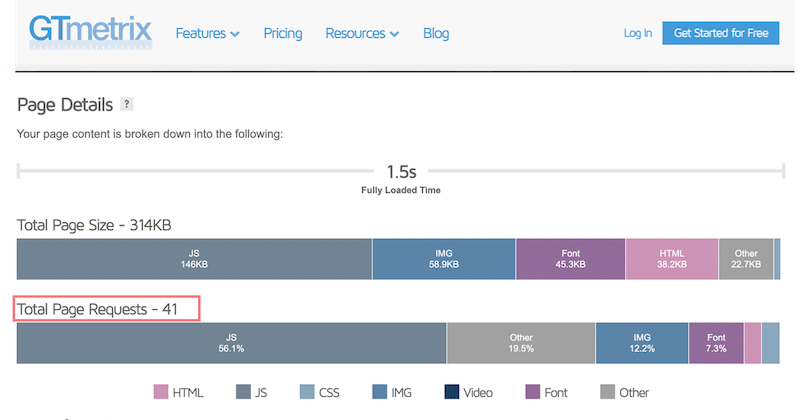Click the IMG 58.9KB page size segment
Viewport: 800px width, 420px height.
click(444, 260)
